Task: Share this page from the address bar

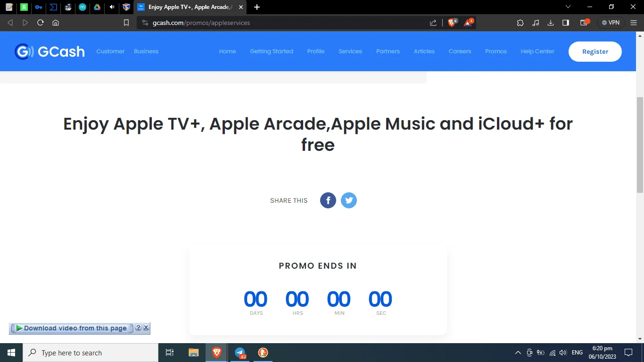Action: click(x=433, y=23)
